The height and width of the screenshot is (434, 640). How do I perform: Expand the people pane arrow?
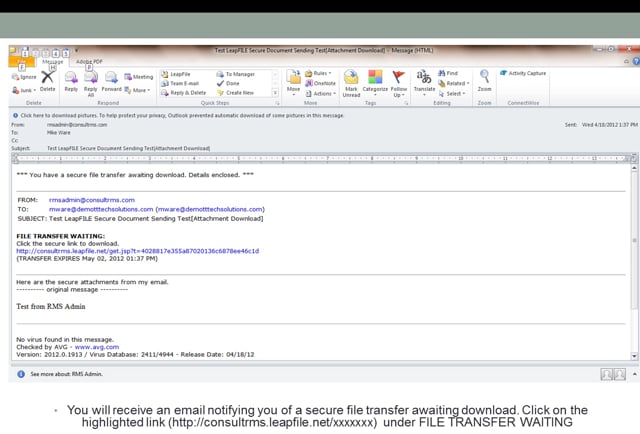click(x=634, y=374)
